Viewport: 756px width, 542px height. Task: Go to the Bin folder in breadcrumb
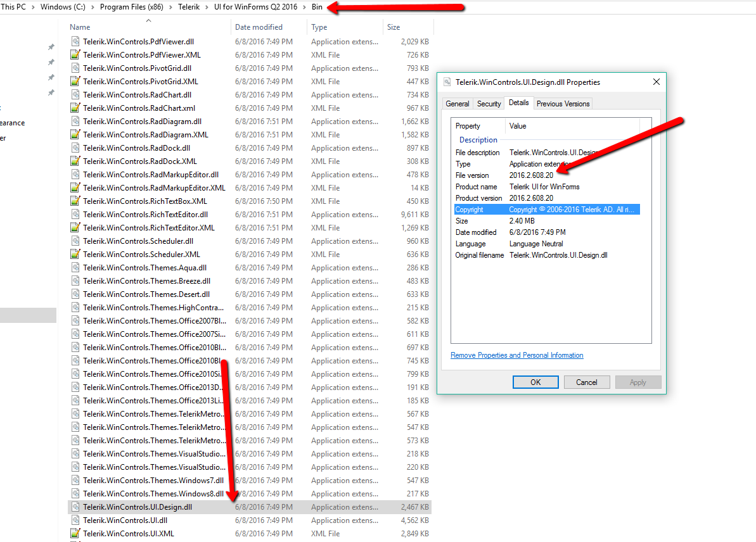click(317, 7)
